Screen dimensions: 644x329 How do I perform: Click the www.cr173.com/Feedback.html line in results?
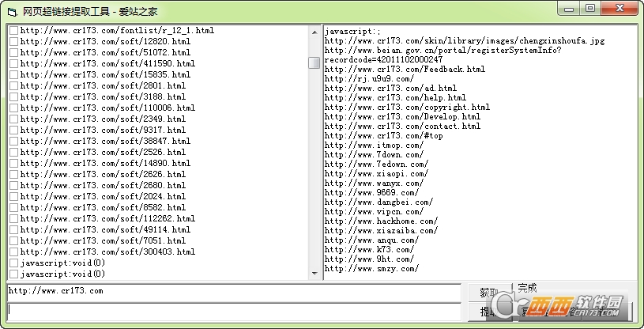pyautogui.click(x=405, y=70)
